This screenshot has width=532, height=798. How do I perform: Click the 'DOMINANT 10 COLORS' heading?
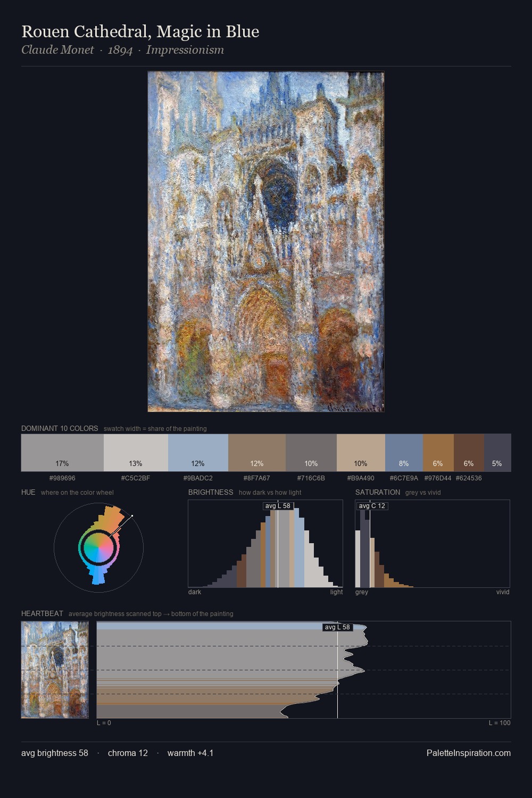tap(60, 428)
